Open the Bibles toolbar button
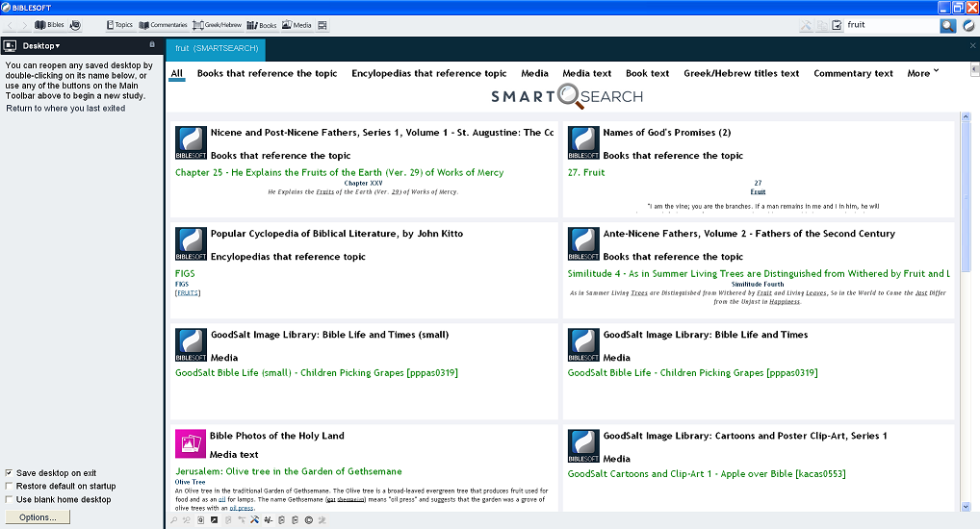This screenshot has height=529, width=980. pyautogui.click(x=49, y=25)
